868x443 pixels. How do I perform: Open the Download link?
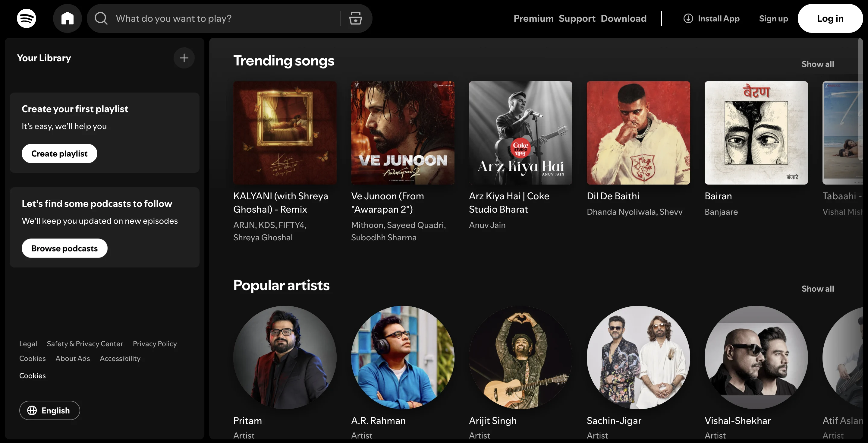[x=623, y=18]
